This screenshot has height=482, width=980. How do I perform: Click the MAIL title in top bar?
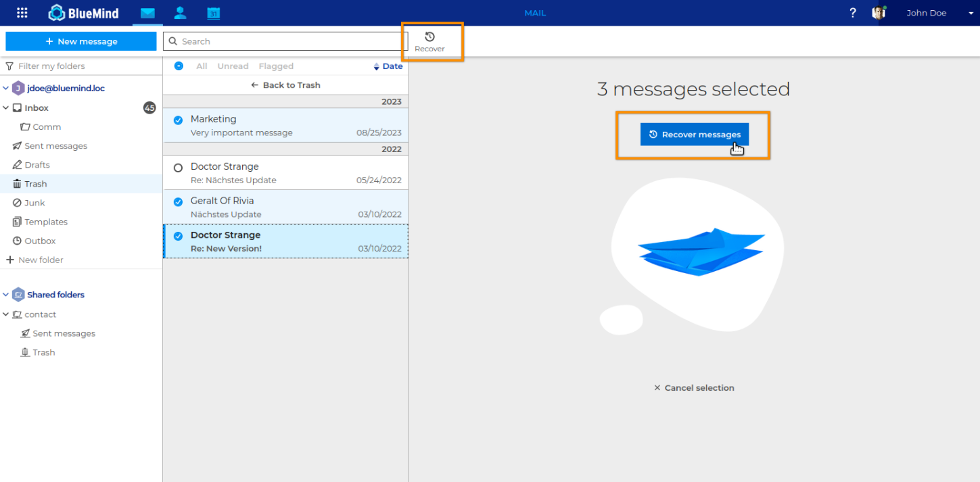click(x=535, y=13)
